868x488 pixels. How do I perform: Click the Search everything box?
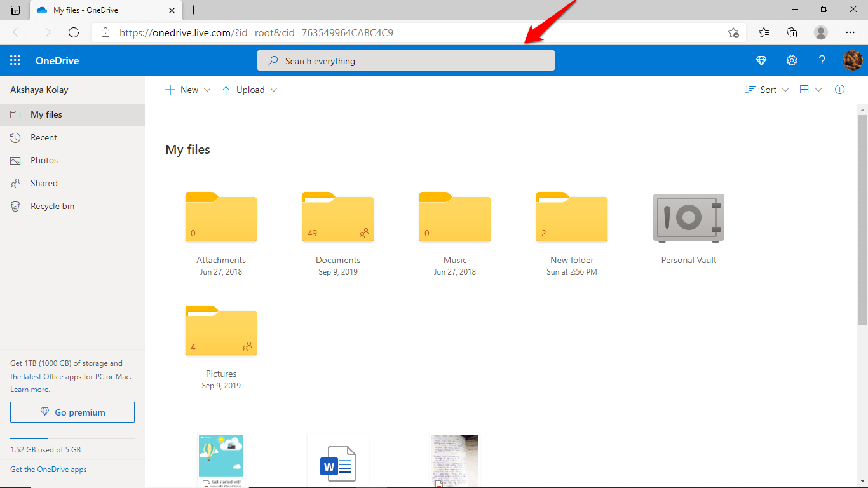click(x=406, y=61)
